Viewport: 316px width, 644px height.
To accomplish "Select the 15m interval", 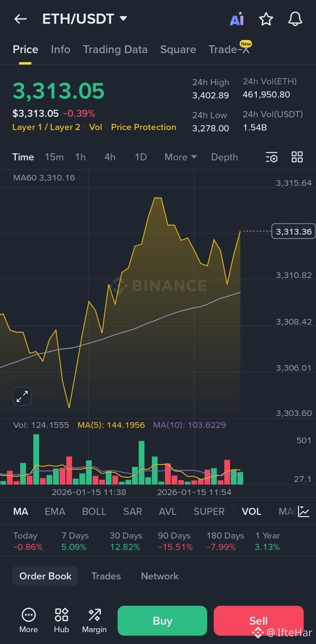I will point(54,157).
